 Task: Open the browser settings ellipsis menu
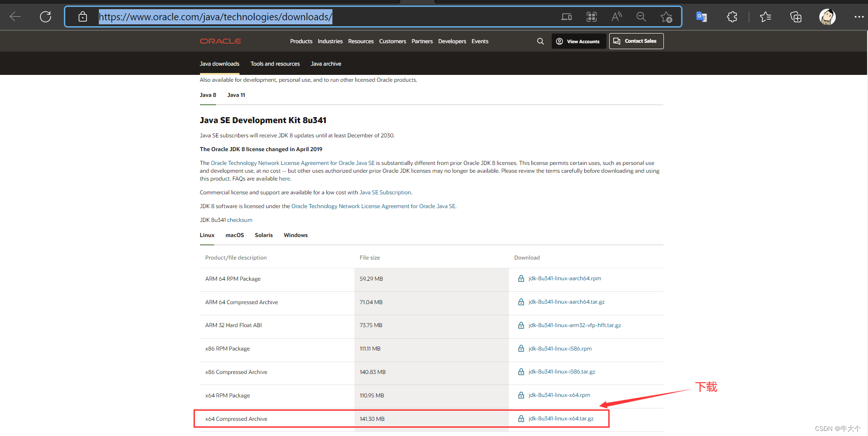pyautogui.click(x=859, y=17)
